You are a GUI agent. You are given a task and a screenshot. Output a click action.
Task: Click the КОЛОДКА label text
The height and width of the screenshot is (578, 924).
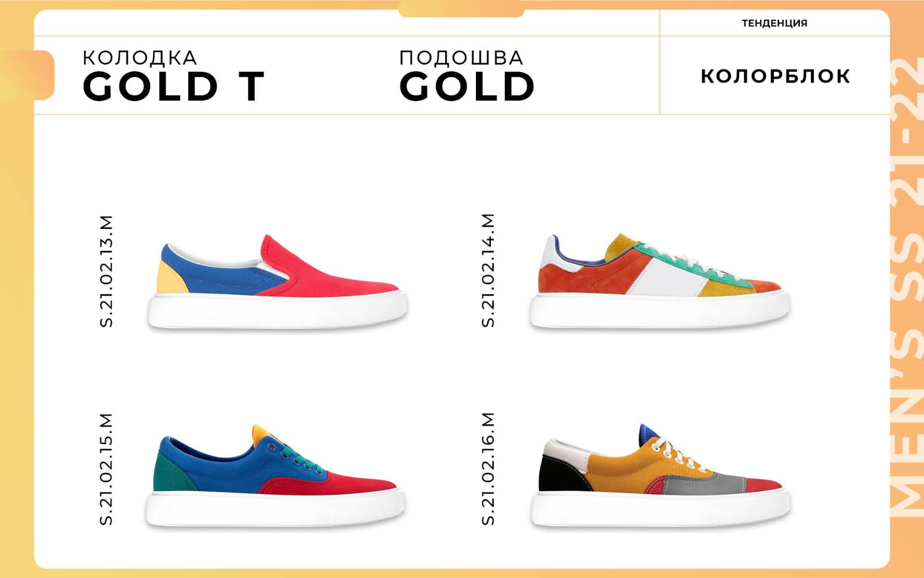140,58
